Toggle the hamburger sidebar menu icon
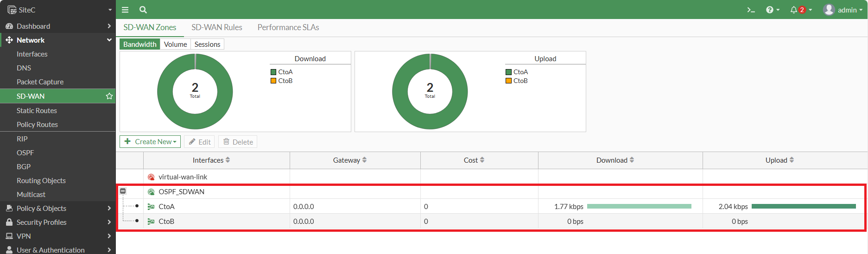 pyautogui.click(x=125, y=10)
